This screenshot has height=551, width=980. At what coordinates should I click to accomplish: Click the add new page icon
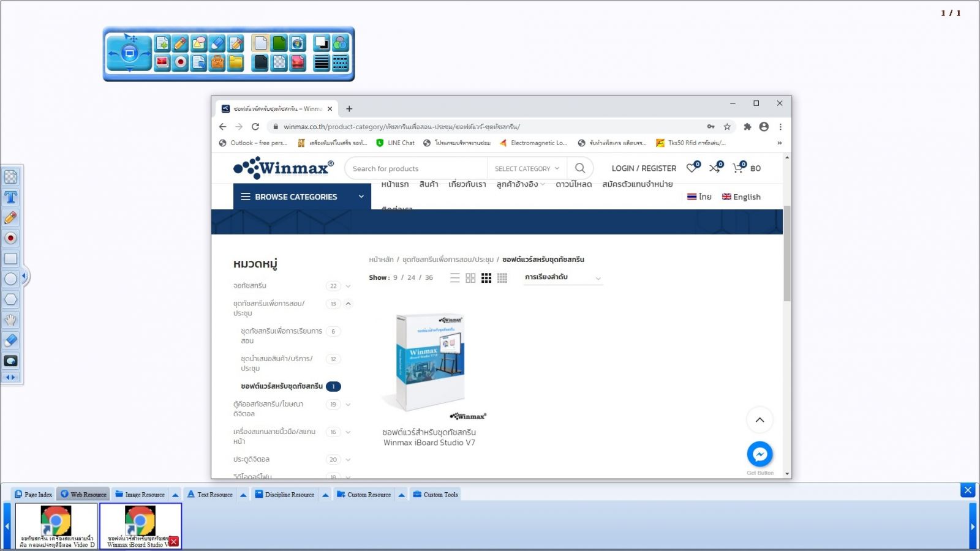(x=162, y=43)
